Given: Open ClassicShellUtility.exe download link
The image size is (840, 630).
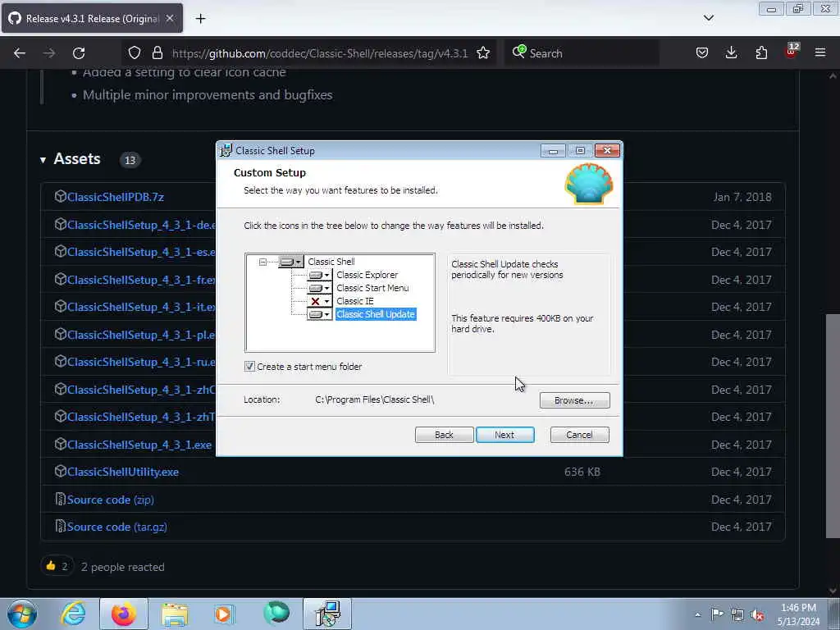Looking at the screenshot, I should 123,472.
